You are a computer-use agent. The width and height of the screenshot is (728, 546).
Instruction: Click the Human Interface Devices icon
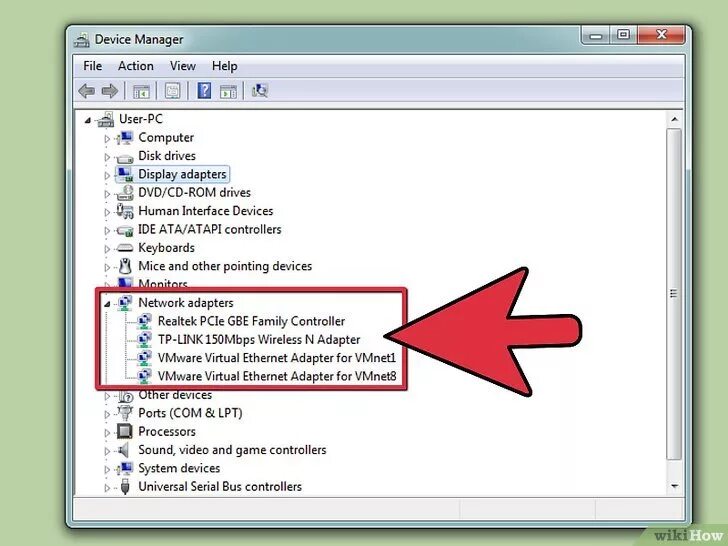(125, 211)
